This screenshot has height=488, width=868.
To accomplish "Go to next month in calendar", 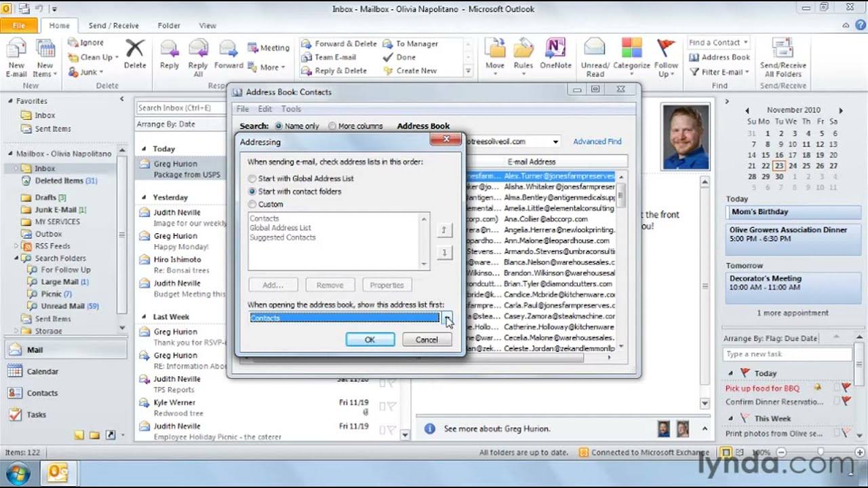I will pyautogui.click(x=841, y=110).
